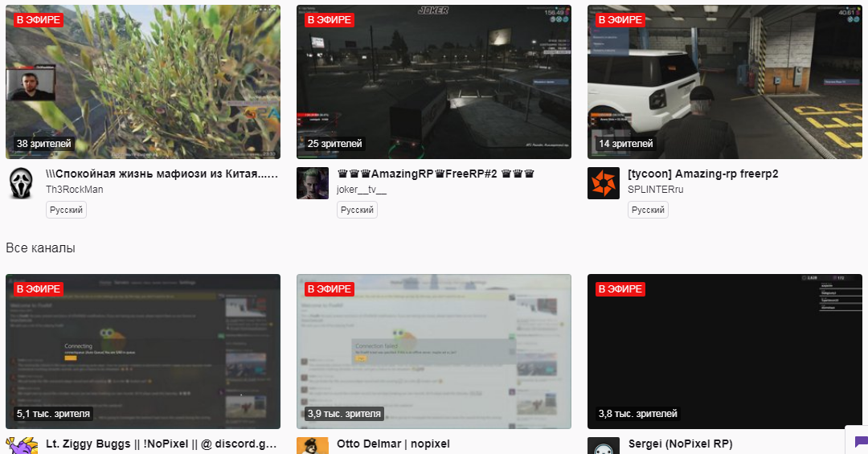Click 'В ЭФИРЕ' badge on Sergei stream

coord(620,289)
